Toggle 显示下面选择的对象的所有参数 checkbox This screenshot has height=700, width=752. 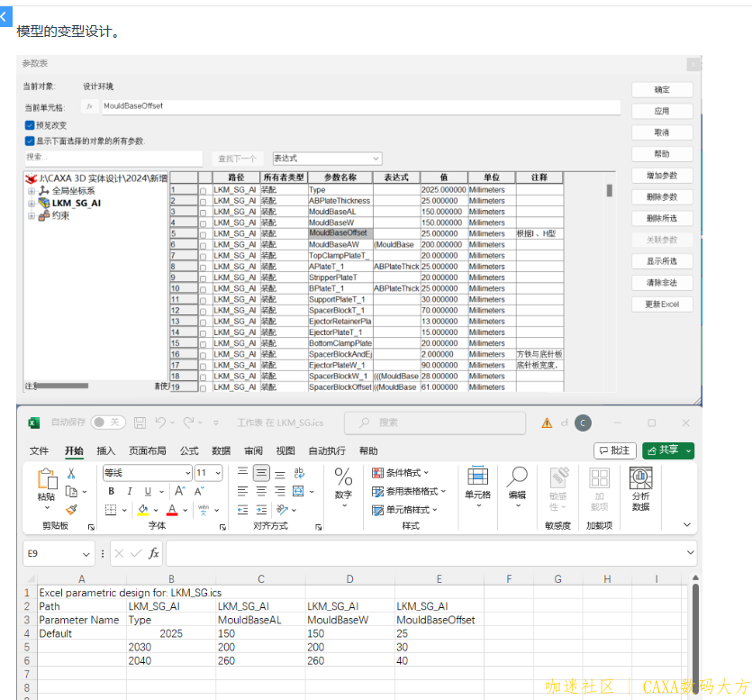point(30,141)
